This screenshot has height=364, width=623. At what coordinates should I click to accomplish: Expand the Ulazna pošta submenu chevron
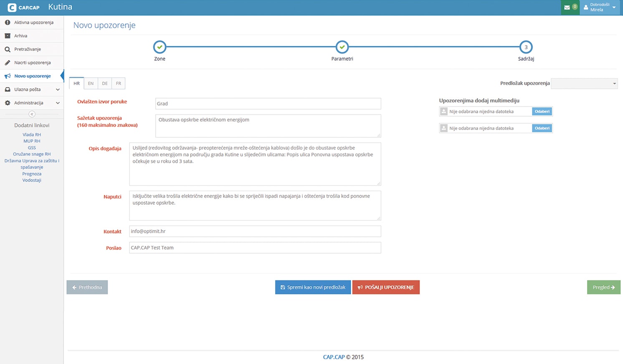tap(58, 89)
